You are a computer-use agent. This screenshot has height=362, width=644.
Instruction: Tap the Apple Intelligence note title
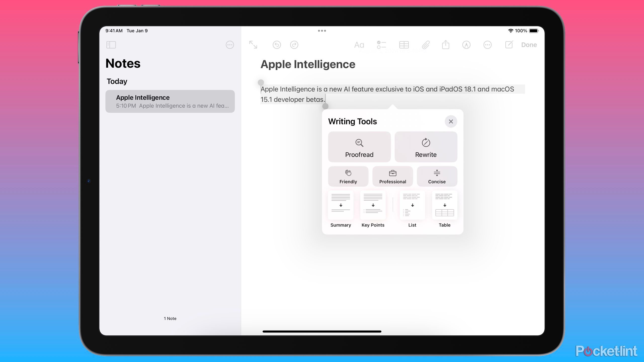point(308,64)
